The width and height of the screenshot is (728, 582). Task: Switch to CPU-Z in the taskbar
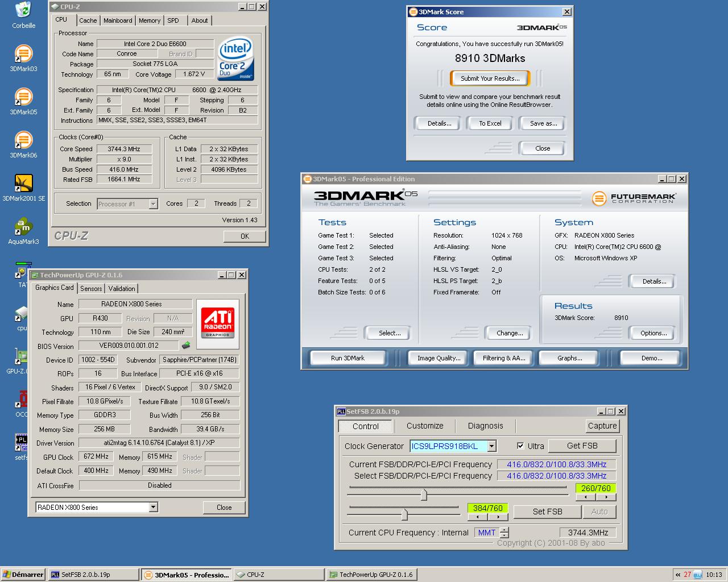(x=278, y=575)
